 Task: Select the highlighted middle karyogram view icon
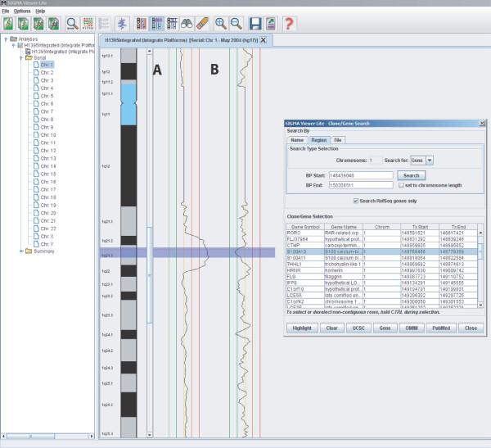tap(156, 24)
